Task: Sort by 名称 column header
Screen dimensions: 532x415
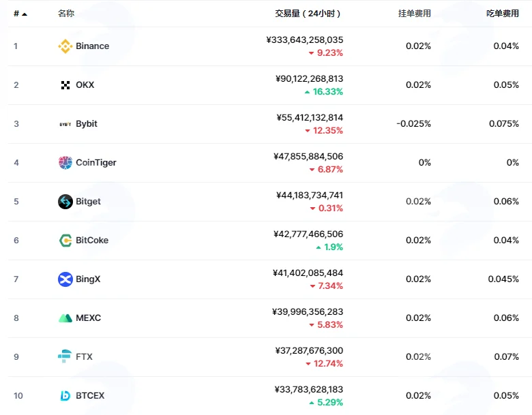Action: (x=66, y=14)
